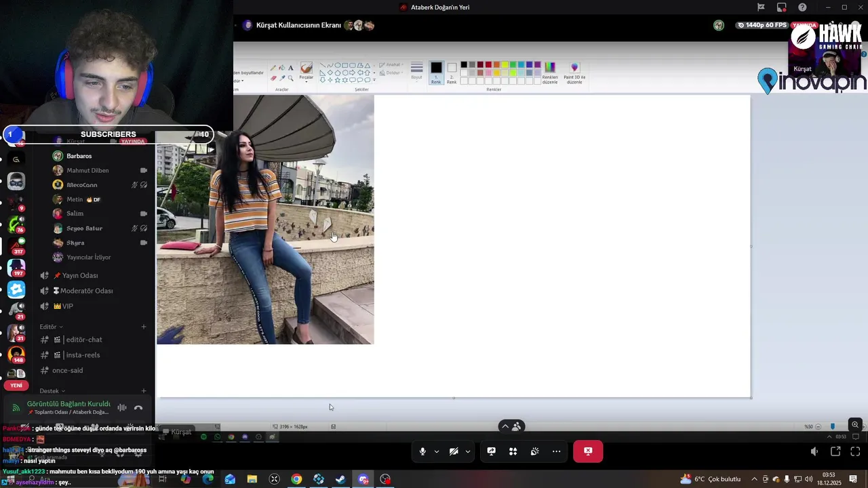Click the YENİ unread indicator
868x488 pixels.
[x=16, y=386]
